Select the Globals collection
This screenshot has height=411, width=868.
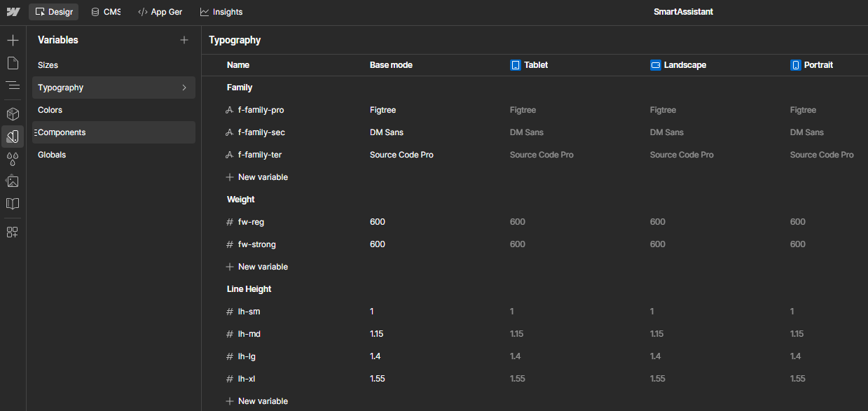[113, 155]
